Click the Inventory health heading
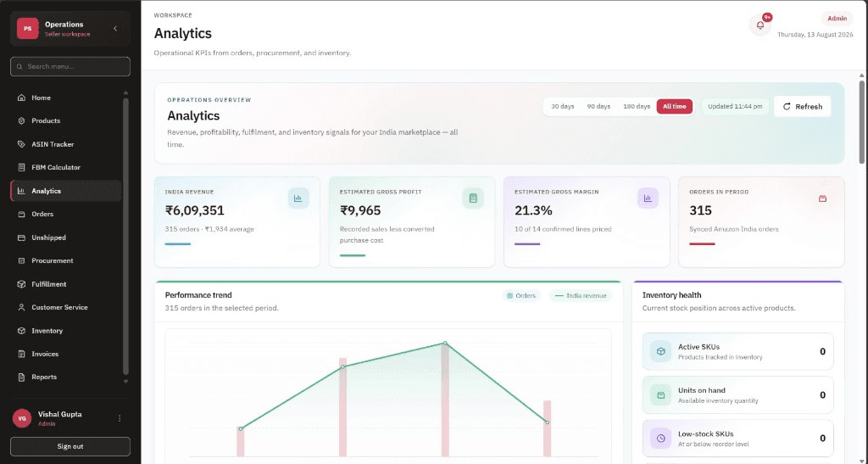 pyautogui.click(x=671, y=295)
